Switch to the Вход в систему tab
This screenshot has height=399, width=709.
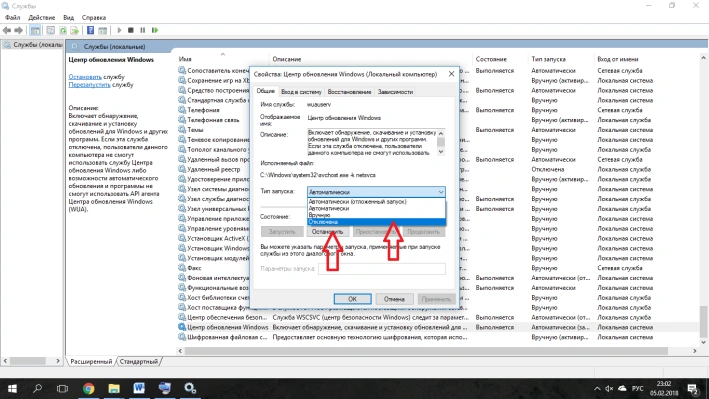point(301,92)
